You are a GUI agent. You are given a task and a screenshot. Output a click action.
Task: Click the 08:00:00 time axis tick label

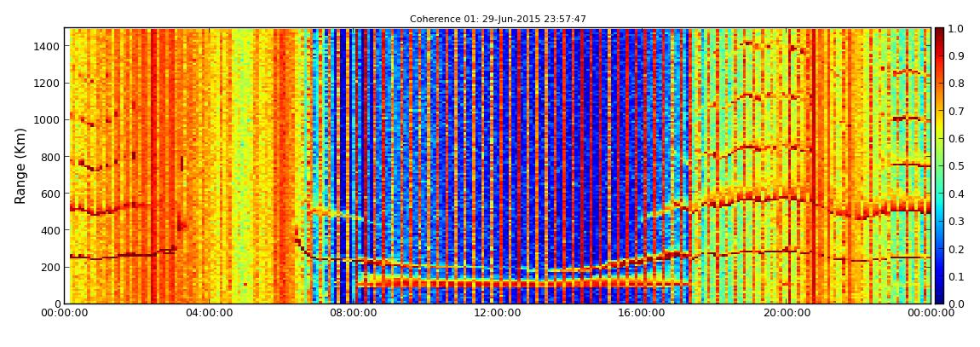355,313
